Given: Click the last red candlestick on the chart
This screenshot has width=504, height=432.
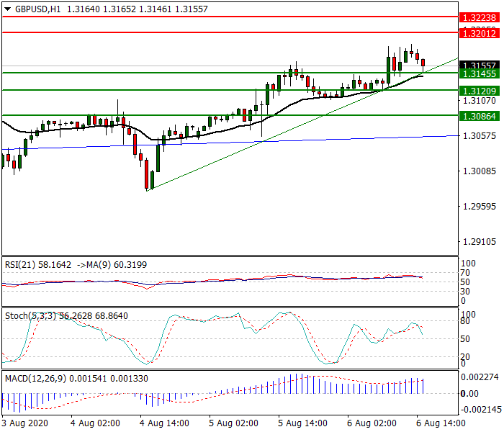Looking at the screenshot, I should click(x=423, y=63).
